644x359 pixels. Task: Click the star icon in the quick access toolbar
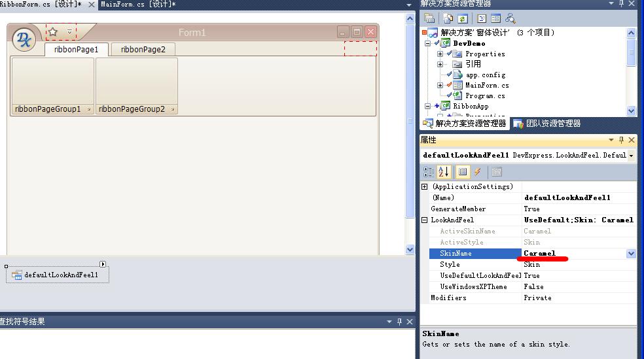click(x=53, y=31)
